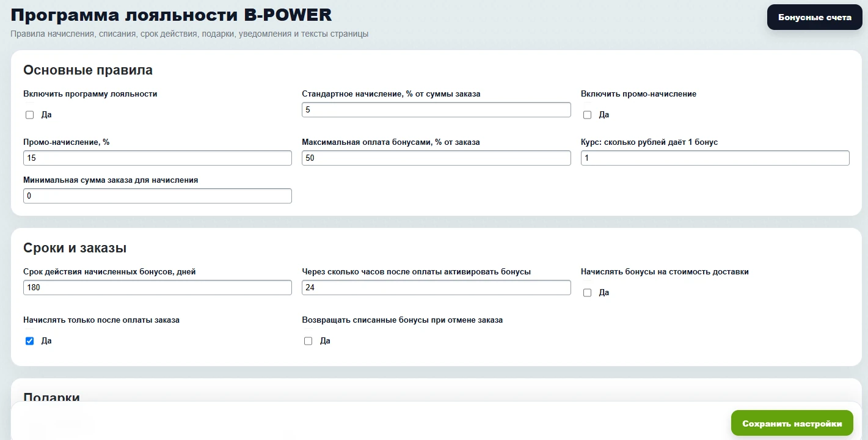
Task: Click the label Максимальная оплата бонусами, % от заказа
Action: click(x=391, y=142)
